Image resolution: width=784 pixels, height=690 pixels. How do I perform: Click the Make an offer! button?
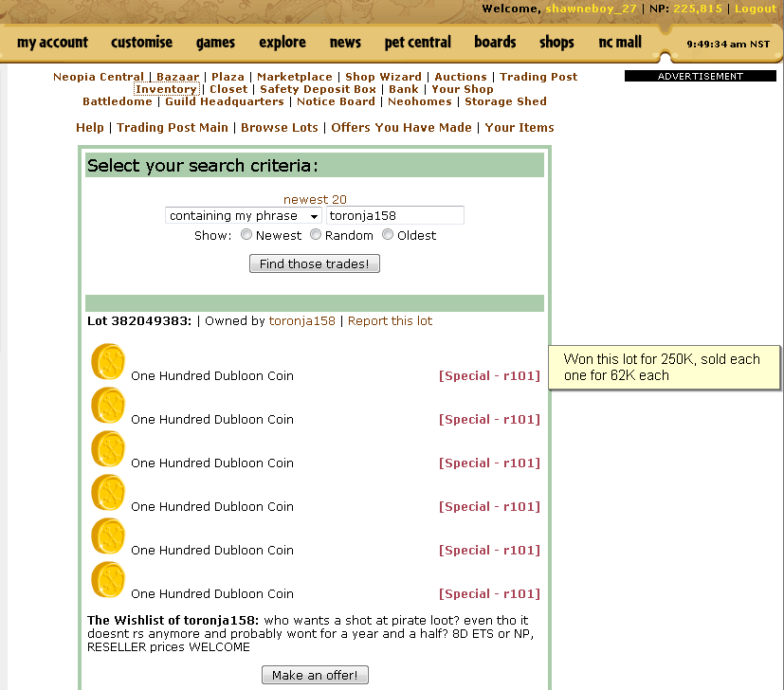coord(315,675)
